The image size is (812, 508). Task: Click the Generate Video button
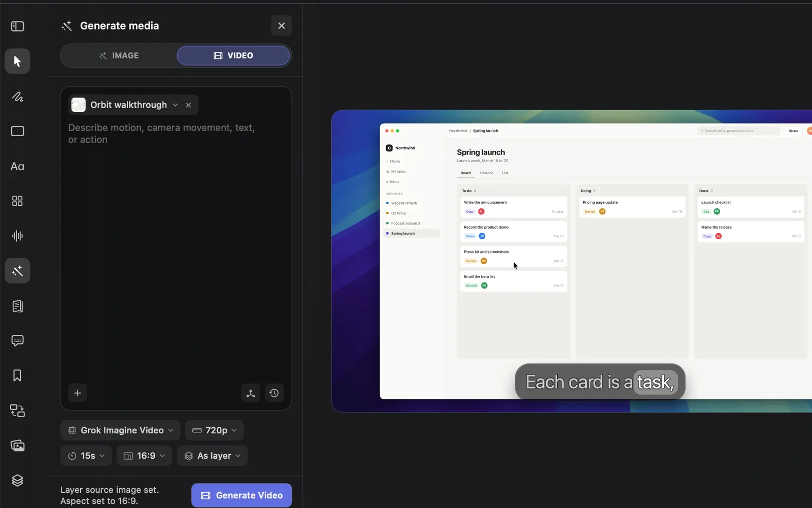tap(242, 495)
